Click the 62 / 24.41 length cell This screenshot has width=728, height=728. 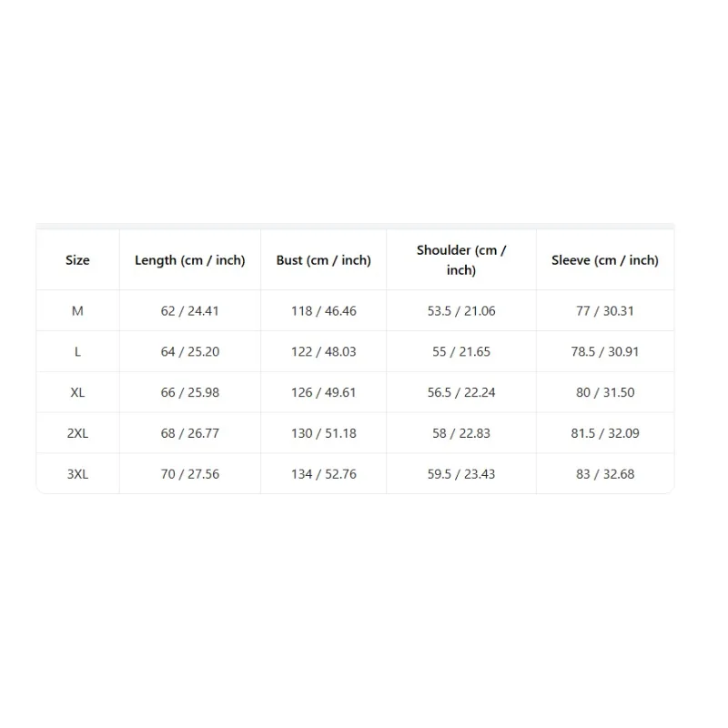point(190,311)
